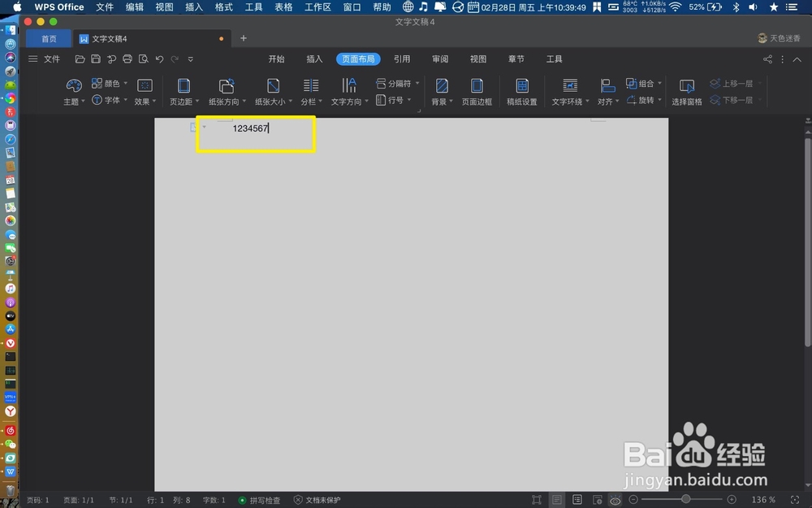Click the 纸张大小 paper size icon
This screenshot has height=508, width=812.
[273, 86]
